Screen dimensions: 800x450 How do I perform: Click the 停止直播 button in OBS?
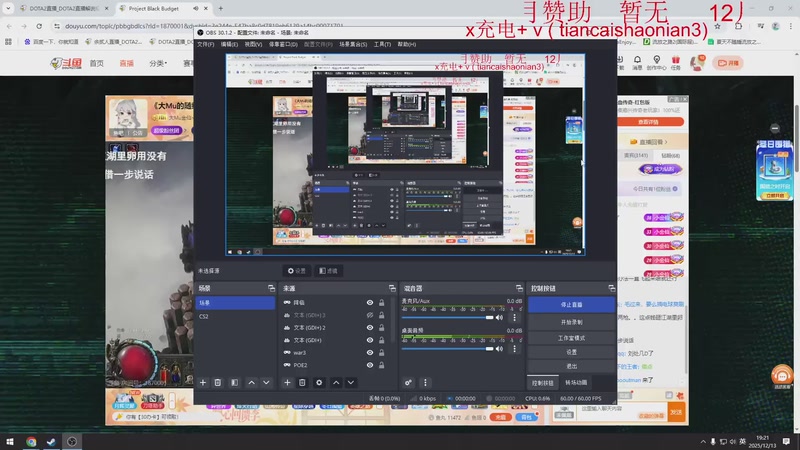tap(571, 305)
